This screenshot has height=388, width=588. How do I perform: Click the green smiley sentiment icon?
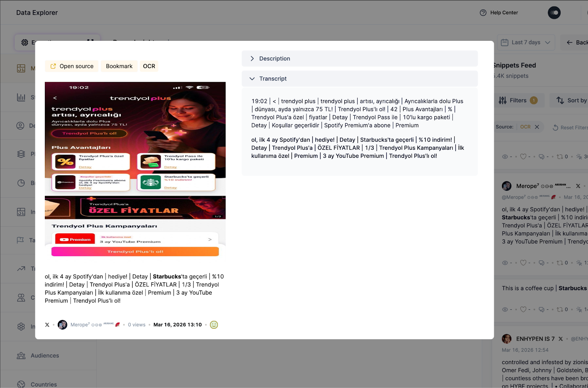point(214,325)
